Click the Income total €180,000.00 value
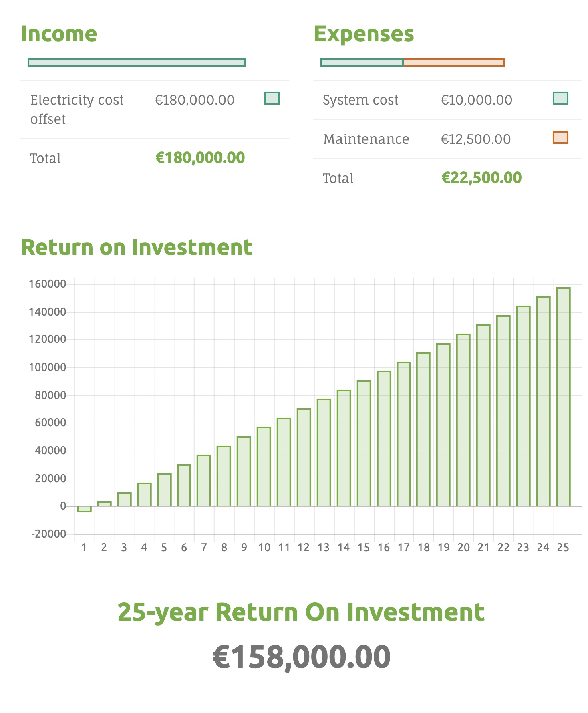This screenshot has height=713, width=588. 200,158
